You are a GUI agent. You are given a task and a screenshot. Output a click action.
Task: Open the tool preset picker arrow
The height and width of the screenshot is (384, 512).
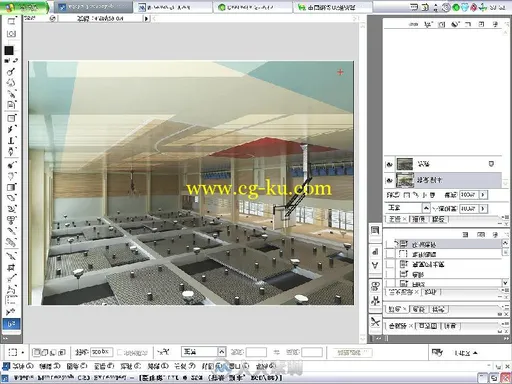point(23,352)
